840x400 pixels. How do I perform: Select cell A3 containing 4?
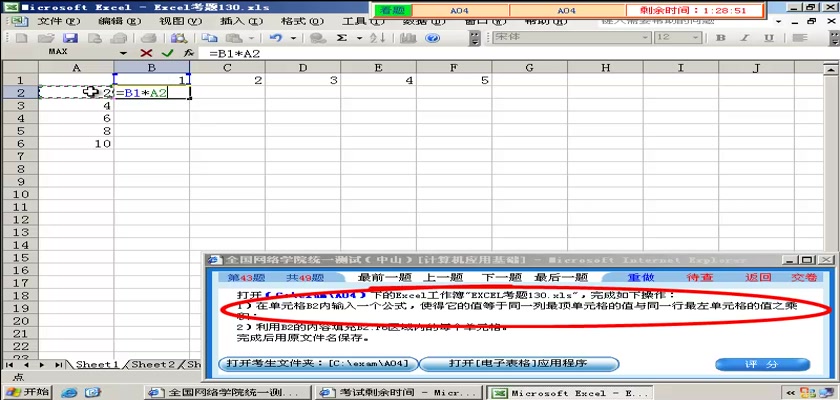click(x=76, y=105)
